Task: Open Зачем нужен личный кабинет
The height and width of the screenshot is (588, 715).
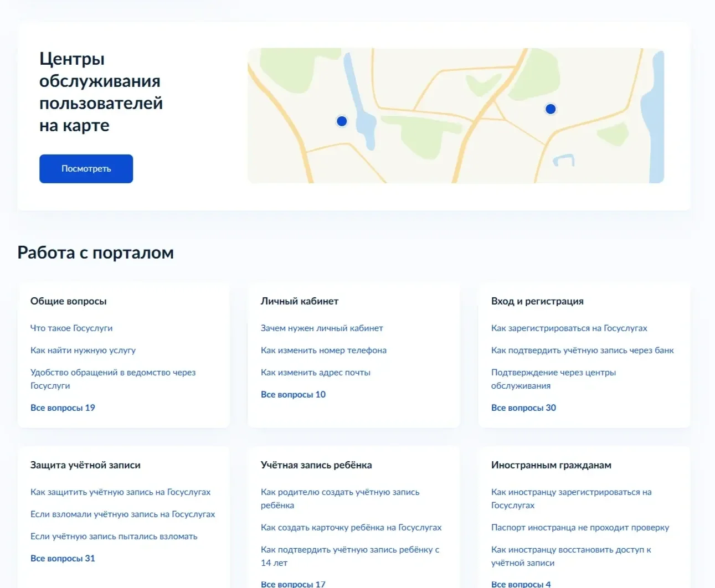Action: click(322, 328)
